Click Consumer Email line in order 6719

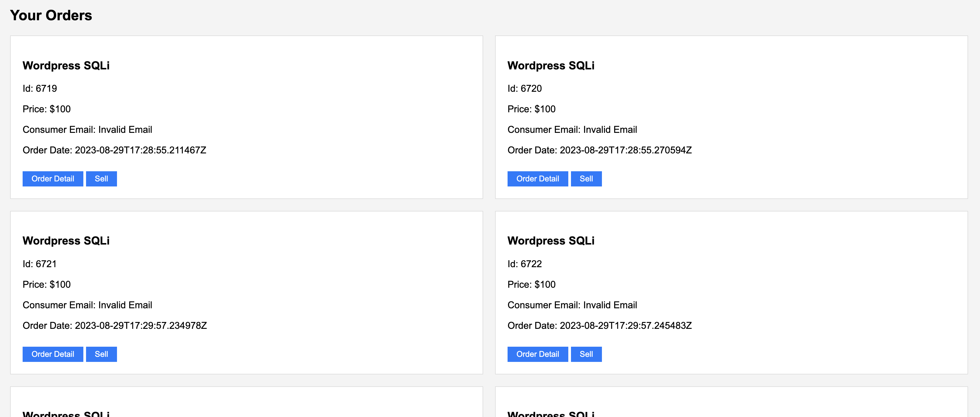tap(87, 130)
